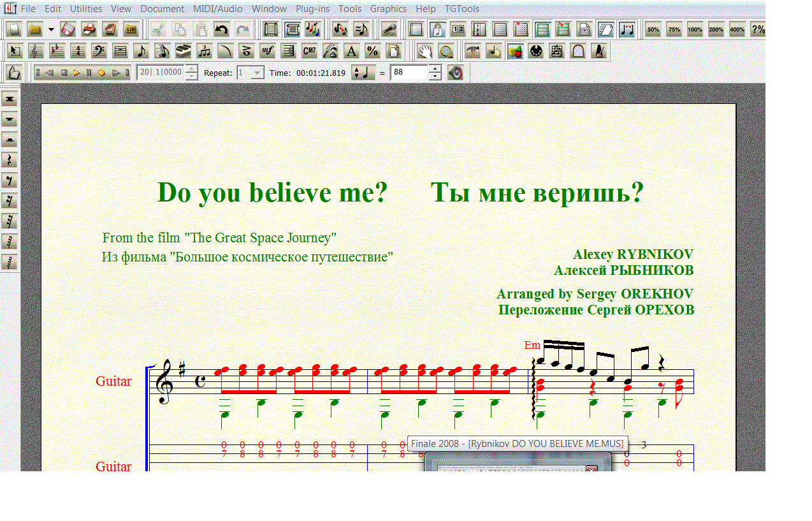
Task: Open the playback speaker settings icon
Action: click(455, 73)
